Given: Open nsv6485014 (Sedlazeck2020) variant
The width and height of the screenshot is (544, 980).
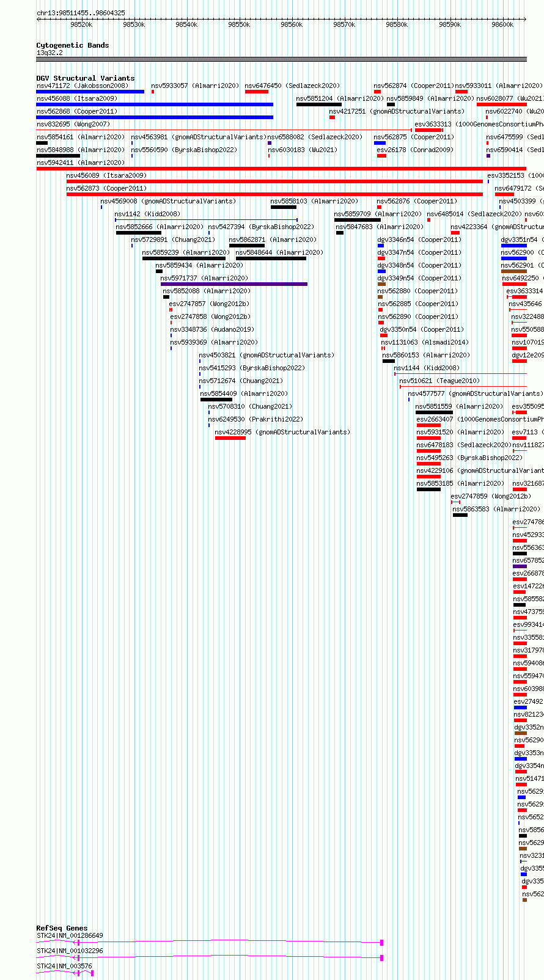Looking at the screenshot, I should click(474, 214).
